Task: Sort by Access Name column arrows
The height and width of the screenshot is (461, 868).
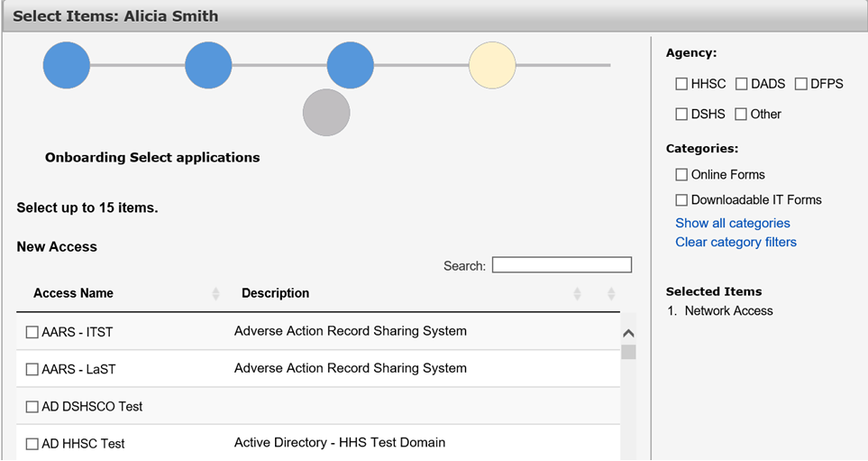Action: tap(216, 294)
